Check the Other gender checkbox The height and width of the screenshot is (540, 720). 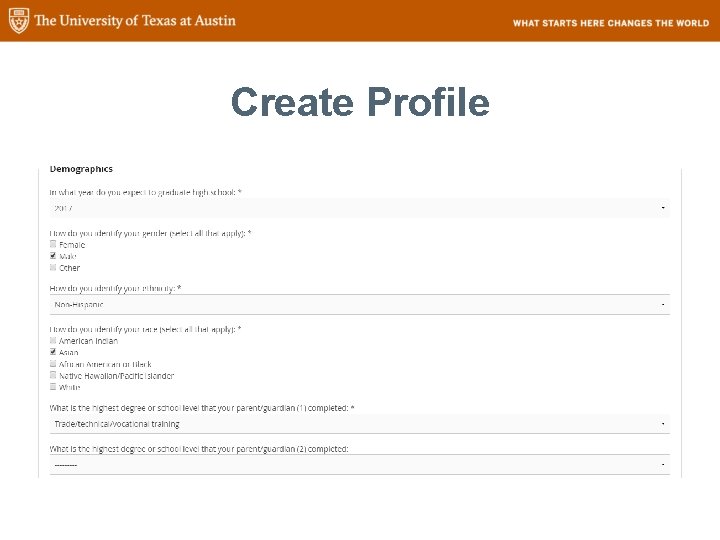pyautogui.click(x=53, y=267)
